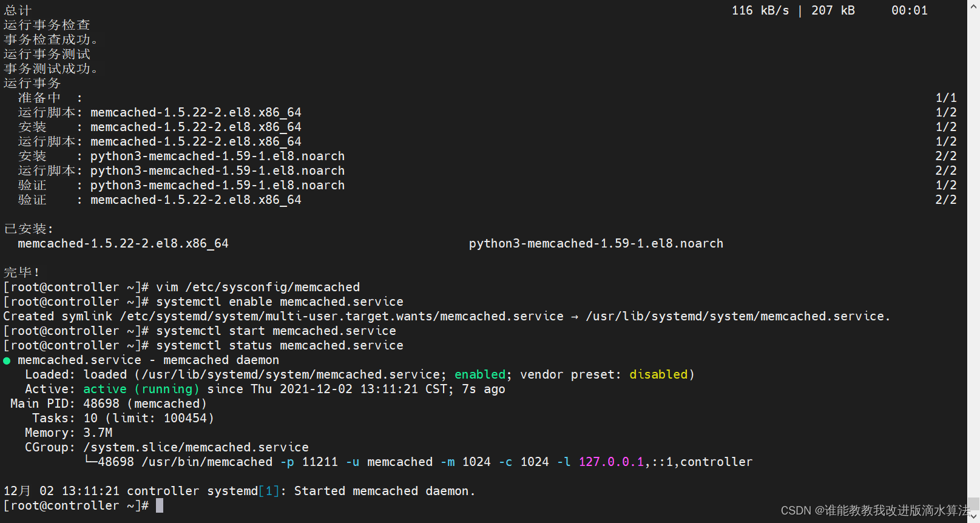The image size is (980, 523).
Task: Click the scrollbar down arrow at bottom
Action: [973, 517]
